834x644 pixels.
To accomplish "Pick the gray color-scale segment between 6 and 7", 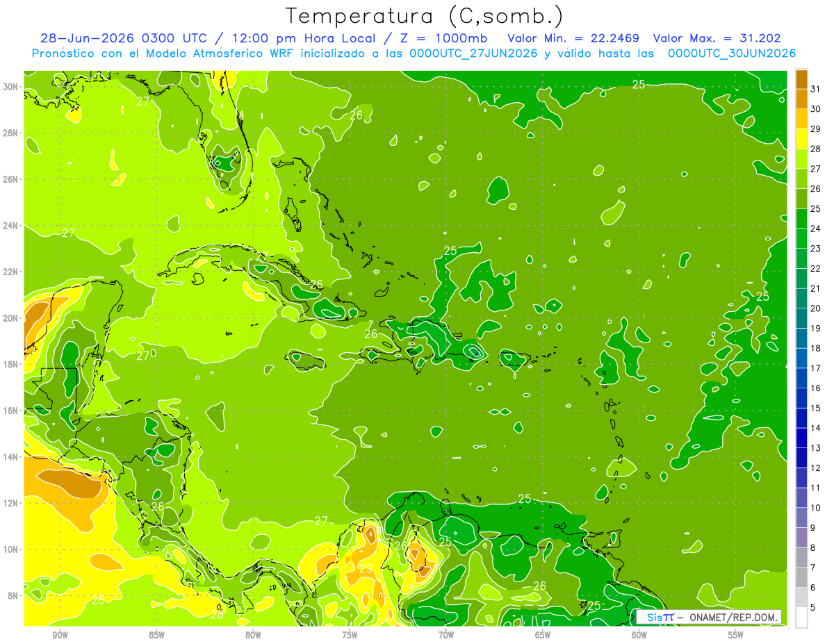I will pyautogui.click(x=801, y=577).
